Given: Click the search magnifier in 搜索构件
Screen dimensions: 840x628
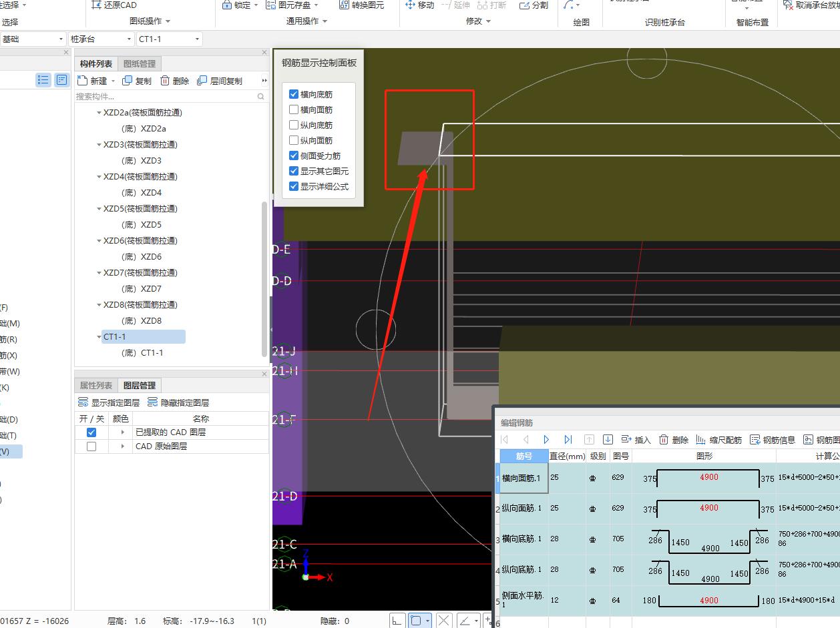Looking at the screenshot, I should (x=261, y=97).
